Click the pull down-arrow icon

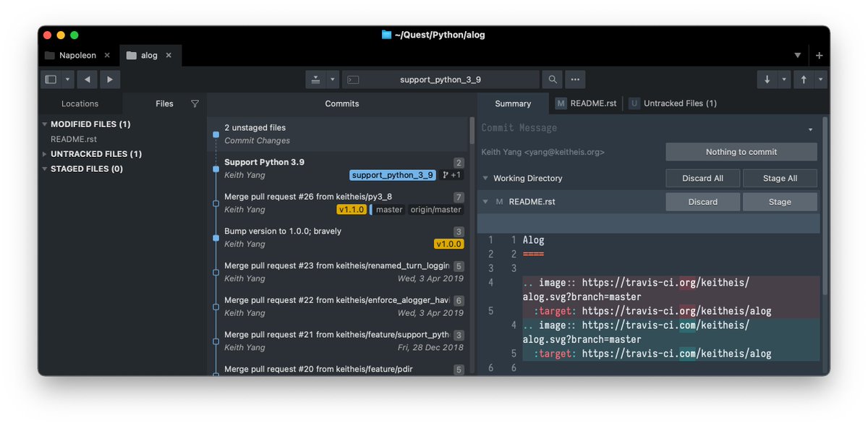point(767,80)
